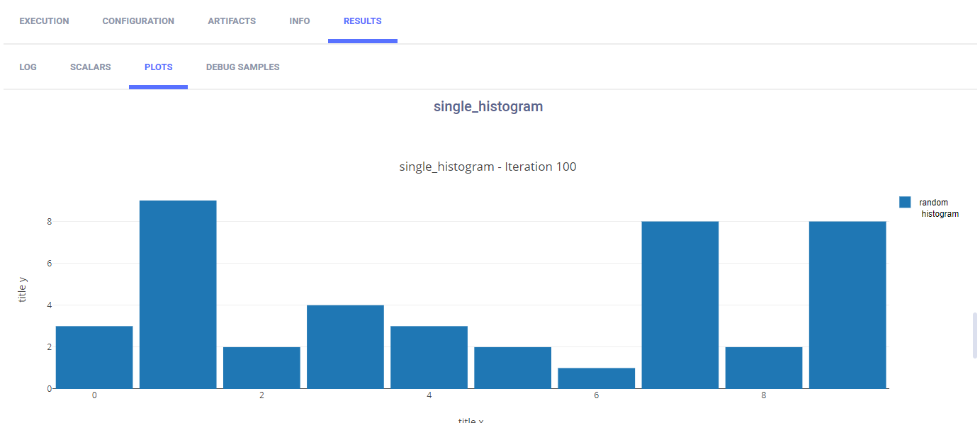Click the blue legend color swatch

905,203
